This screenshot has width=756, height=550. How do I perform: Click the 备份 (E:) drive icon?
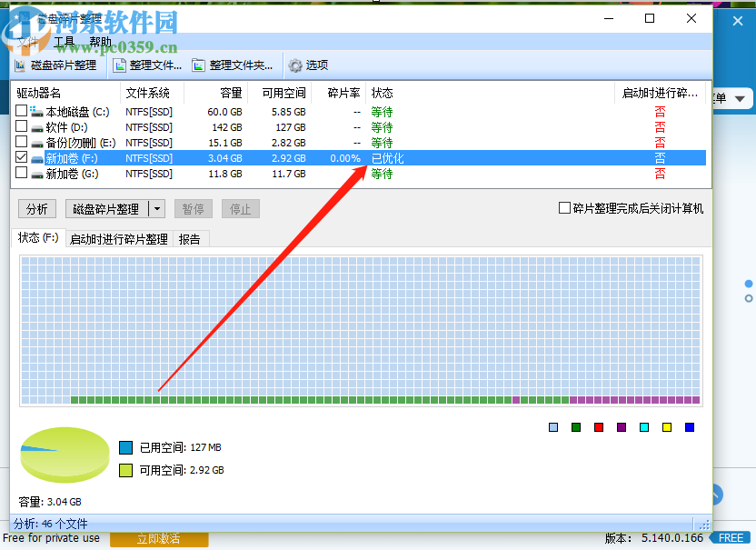[x=37, y=144]
